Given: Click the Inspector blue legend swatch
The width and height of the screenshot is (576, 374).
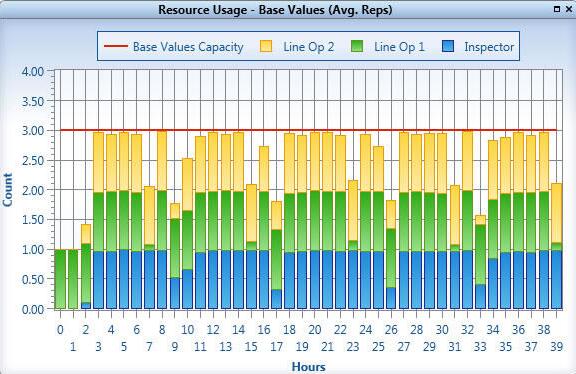Looking at the screenshot, I should (x=448, y=47).
